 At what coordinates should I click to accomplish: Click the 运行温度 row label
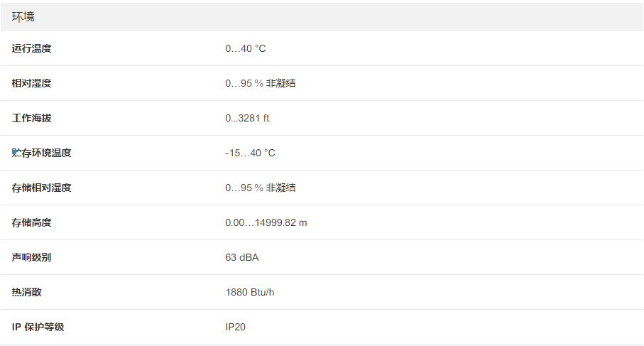(32, 48)
